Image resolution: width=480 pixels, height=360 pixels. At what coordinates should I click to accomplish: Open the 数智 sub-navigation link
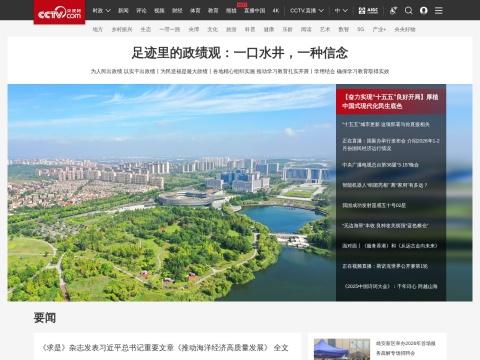pos(343,29)
